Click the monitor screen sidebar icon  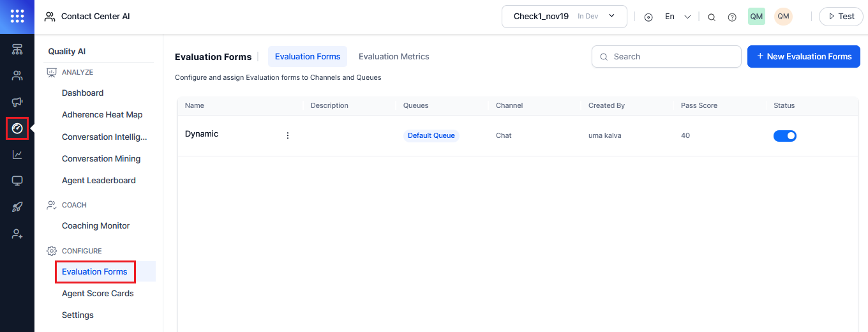(x=17, y=181)
